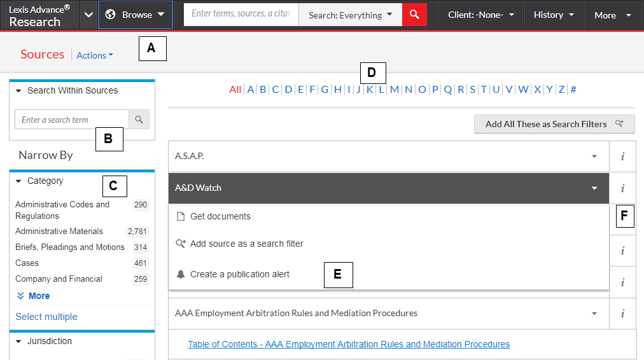644x360 pixels.
Task: Open the Client: -None- dropdown
Action: [481, 15]
